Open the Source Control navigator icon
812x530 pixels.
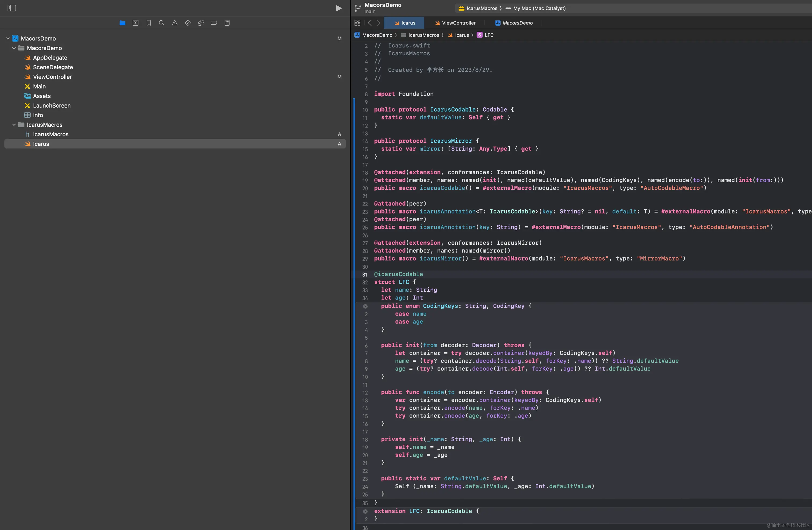pyautogui.click(x=135, y=23)
